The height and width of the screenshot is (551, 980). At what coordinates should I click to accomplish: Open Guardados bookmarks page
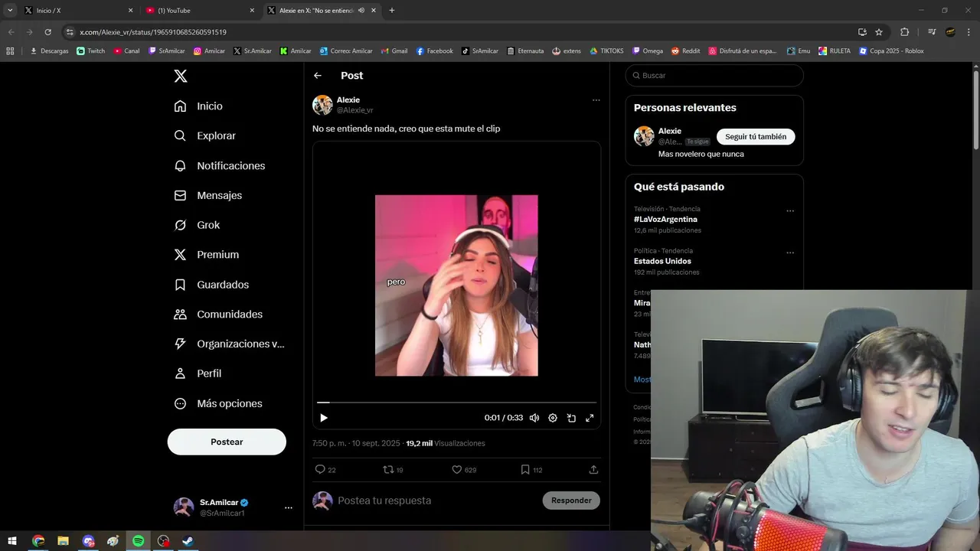coord(211,285)
